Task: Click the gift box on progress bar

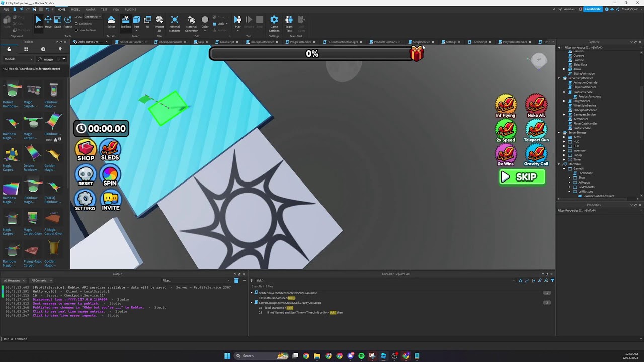Action: [x=417, y=53]
